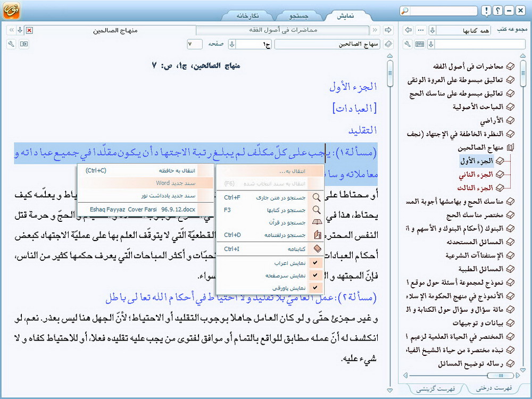This screenshot has height=399, width=532.
Task: Choose جستجو درلغتنامه menu item
Action: pyautogui.click(x=270, y=235)
